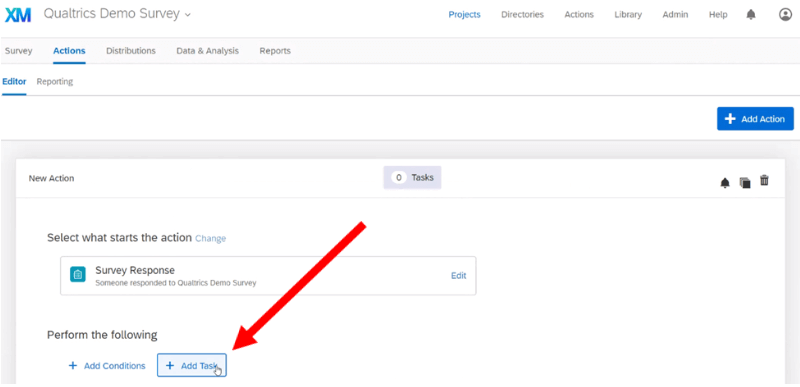The image size is (800, 387).
Task: Open the user account profile icon
Action: (785, 15)
